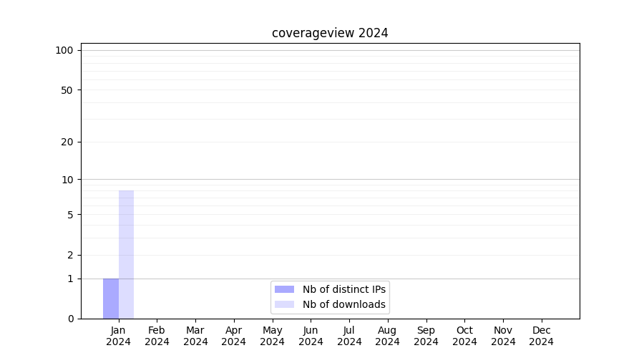
Task: Click the 'Aug 2024' x-axis label
Action: tap(387, 336)
